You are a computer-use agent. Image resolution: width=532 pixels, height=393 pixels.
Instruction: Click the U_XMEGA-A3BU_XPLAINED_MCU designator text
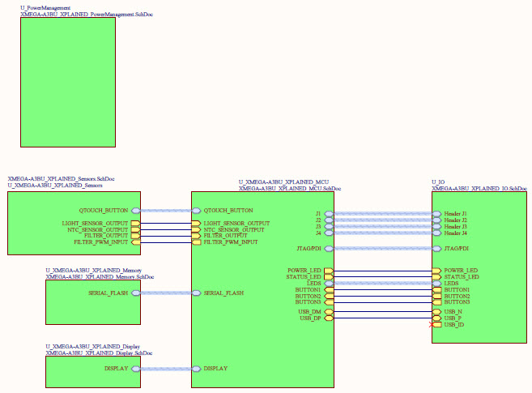click(283, 182)
